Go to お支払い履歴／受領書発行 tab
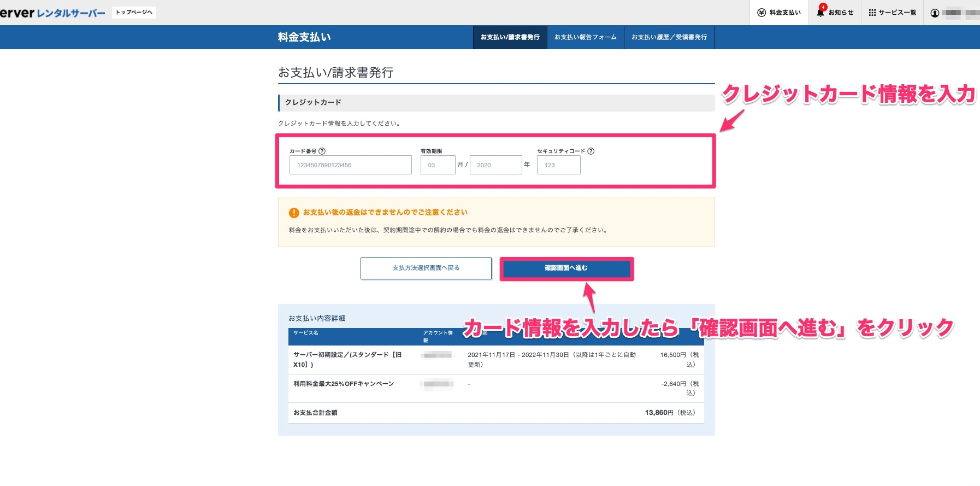The height and width of the screenshot is (486, 980). pyautogui.click(x=669, y=37)
